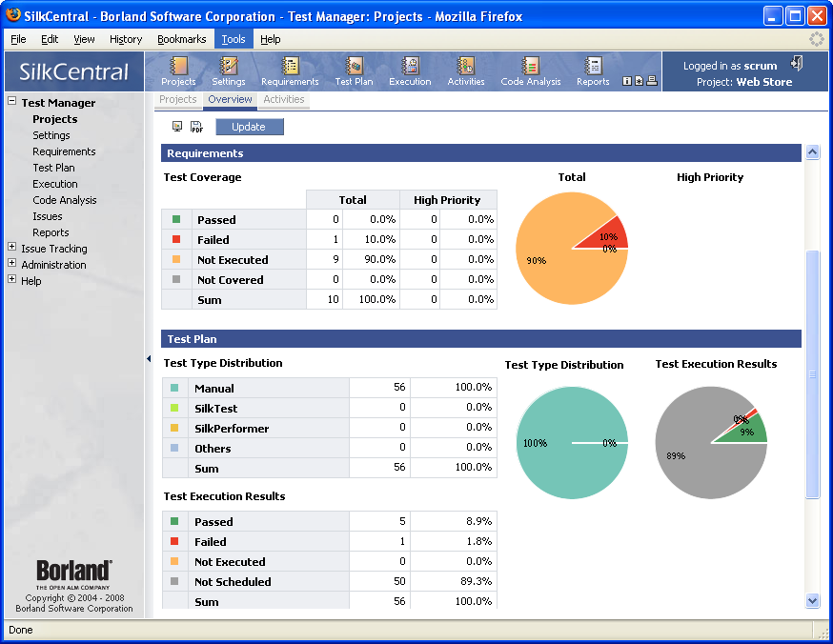833x644 pixels.
Task: Click the Test Type Distribution pie chart
Action: pos(572,443)
